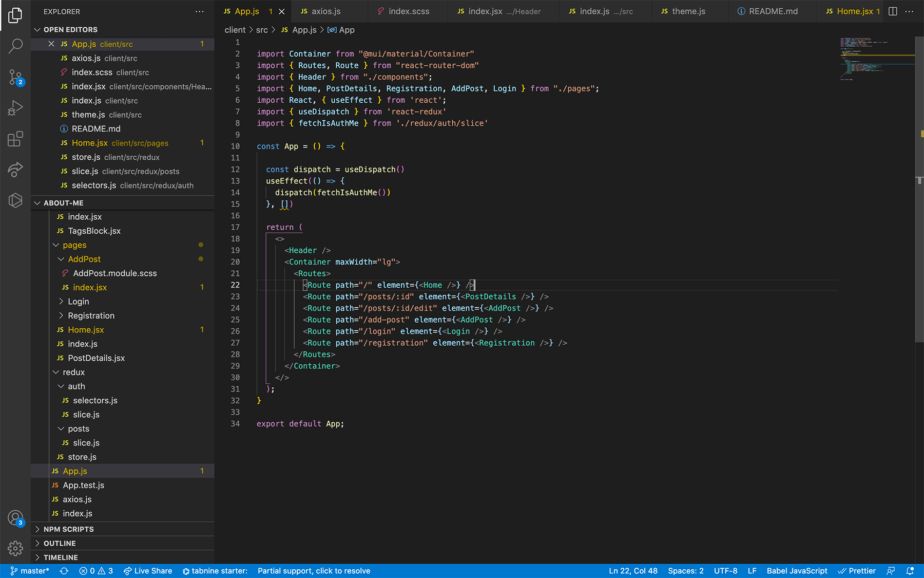
Task: Start Live Share from status bar
Action: (x=148, y=571)
